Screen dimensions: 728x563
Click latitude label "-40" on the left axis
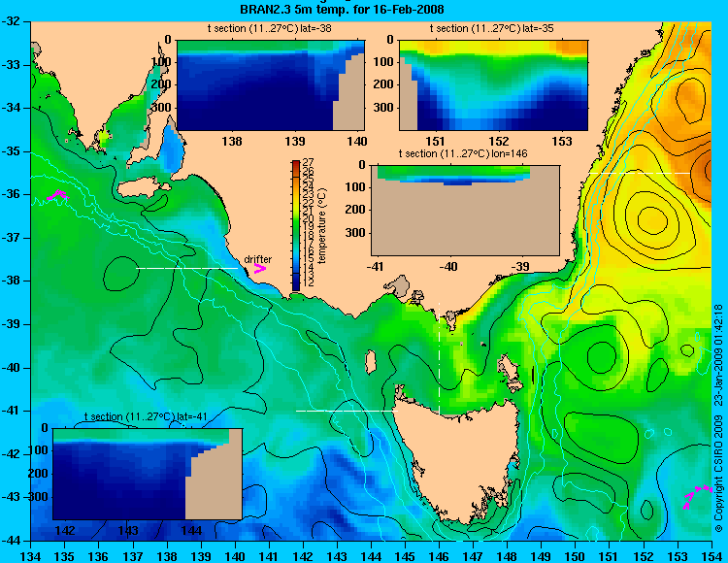tap(12, 368)
